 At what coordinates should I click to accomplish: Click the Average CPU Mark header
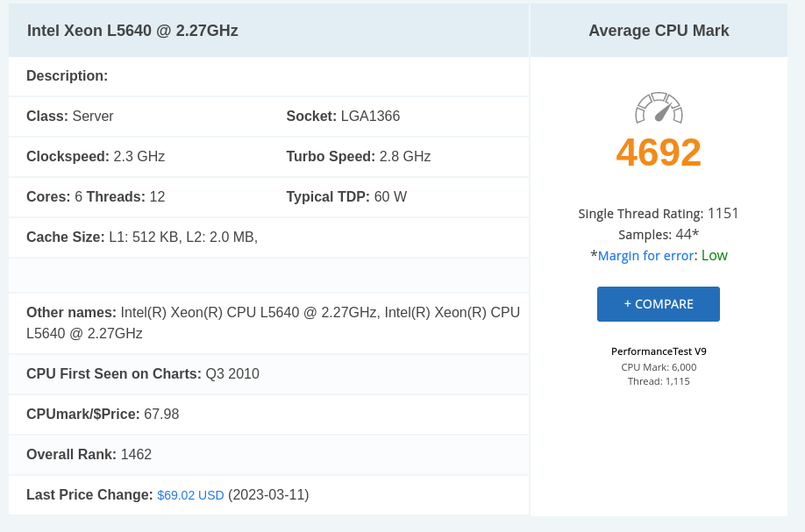click(659, 31)
